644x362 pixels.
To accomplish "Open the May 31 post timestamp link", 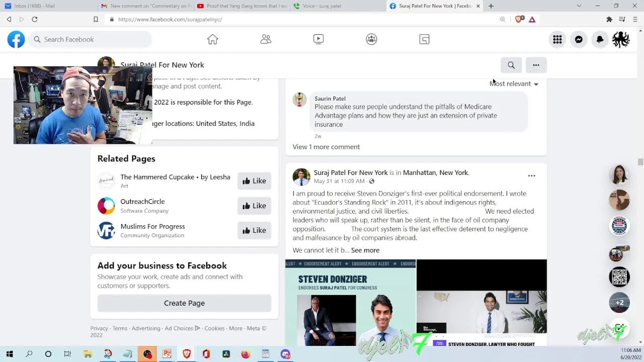I will (x=339, y=181).
